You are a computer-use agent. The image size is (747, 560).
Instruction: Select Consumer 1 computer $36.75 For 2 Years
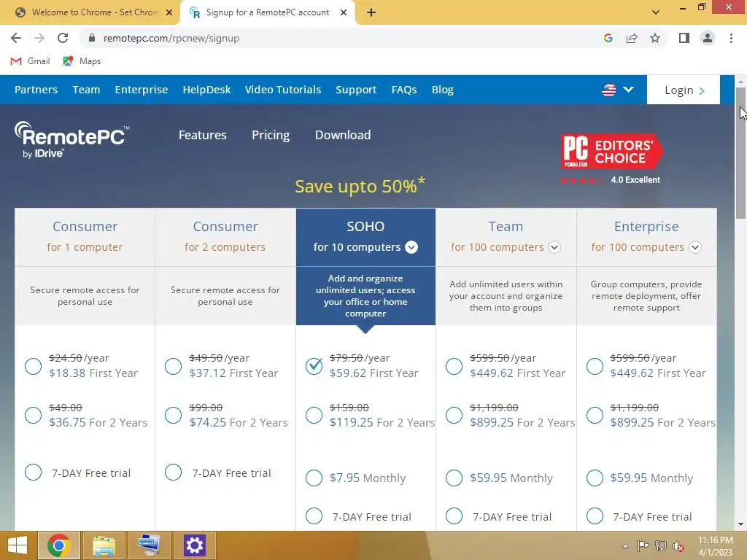(x=34, y=415)
